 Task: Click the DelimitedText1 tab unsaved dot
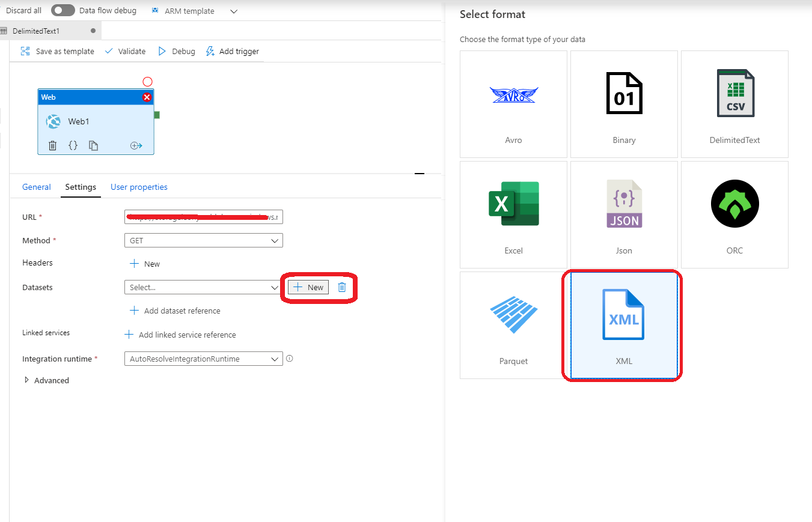point(93,31)
